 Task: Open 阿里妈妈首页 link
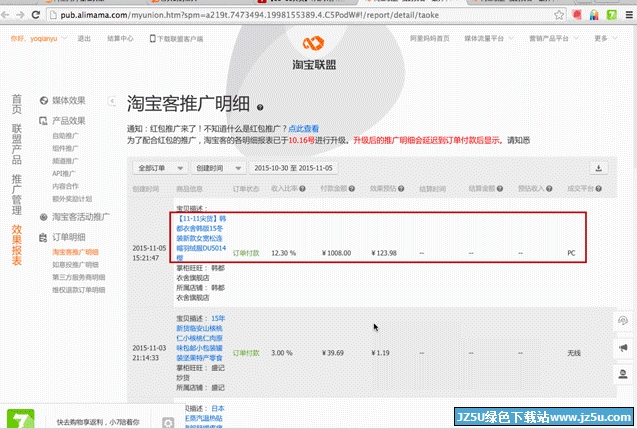coord(430,39)
